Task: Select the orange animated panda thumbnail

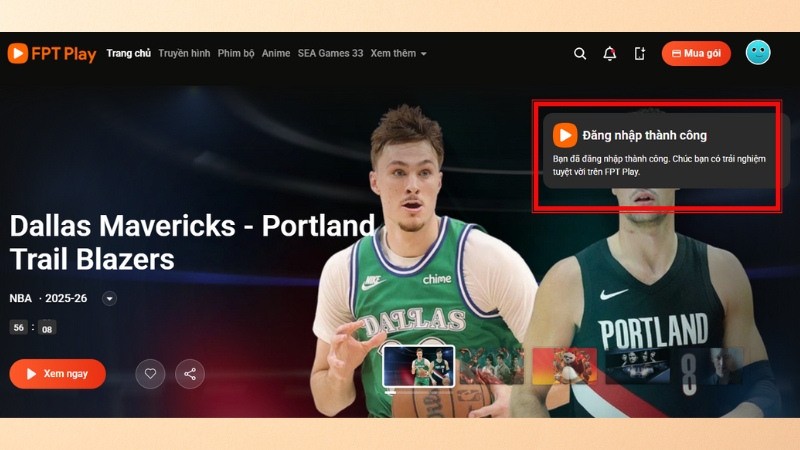Action: tap(564, 366)
